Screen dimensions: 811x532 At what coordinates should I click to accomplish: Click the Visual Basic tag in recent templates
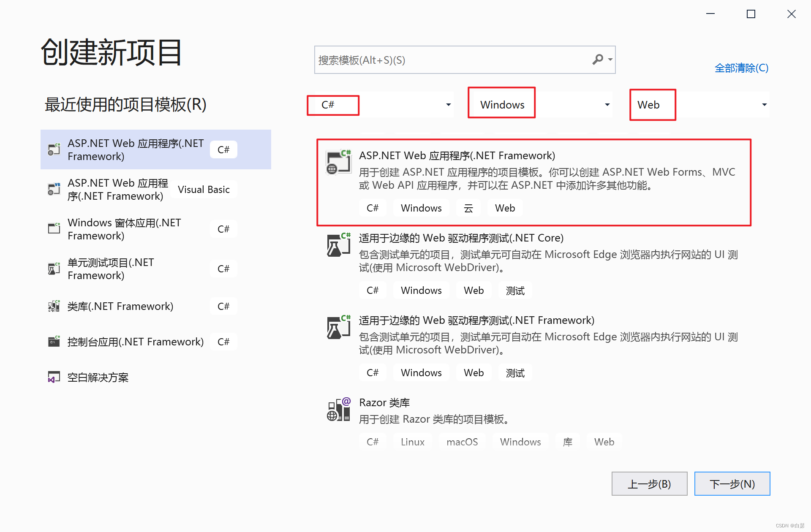[204, 190]
